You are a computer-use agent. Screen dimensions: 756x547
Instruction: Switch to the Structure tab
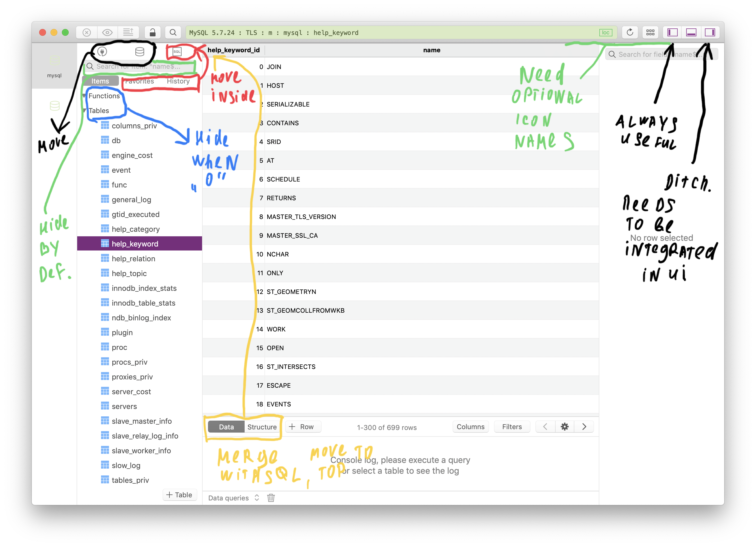[x=262, y=427]
